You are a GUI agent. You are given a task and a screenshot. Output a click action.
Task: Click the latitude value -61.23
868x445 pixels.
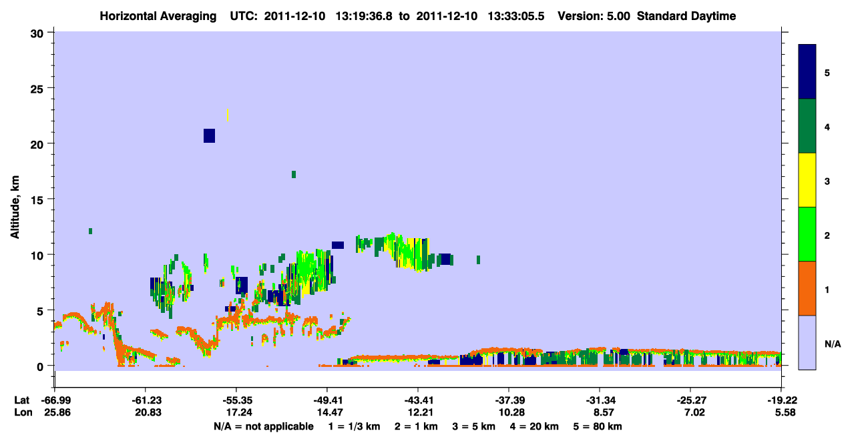[x=145, y=400]
